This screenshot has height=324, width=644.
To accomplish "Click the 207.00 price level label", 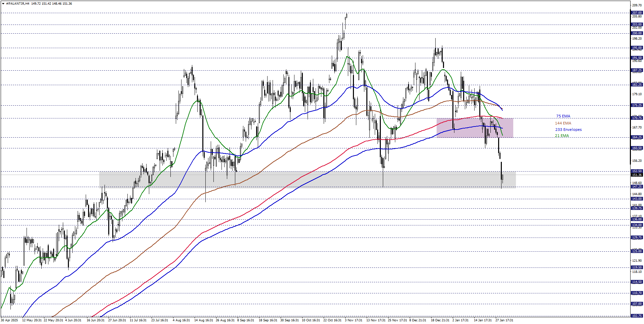I will [x=637, y=13].
